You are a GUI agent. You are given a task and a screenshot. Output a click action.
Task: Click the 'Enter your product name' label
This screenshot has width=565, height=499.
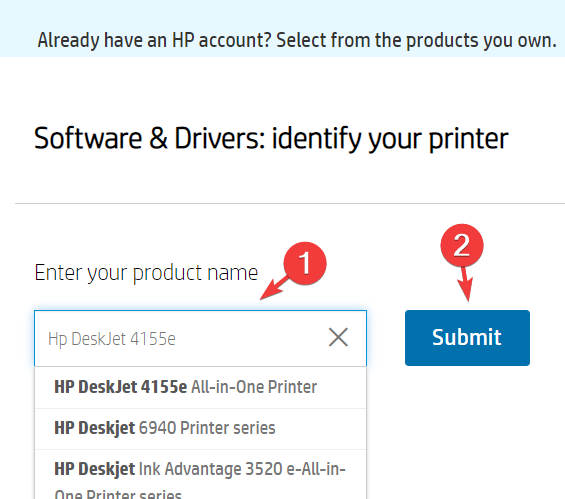click(146, 273)
